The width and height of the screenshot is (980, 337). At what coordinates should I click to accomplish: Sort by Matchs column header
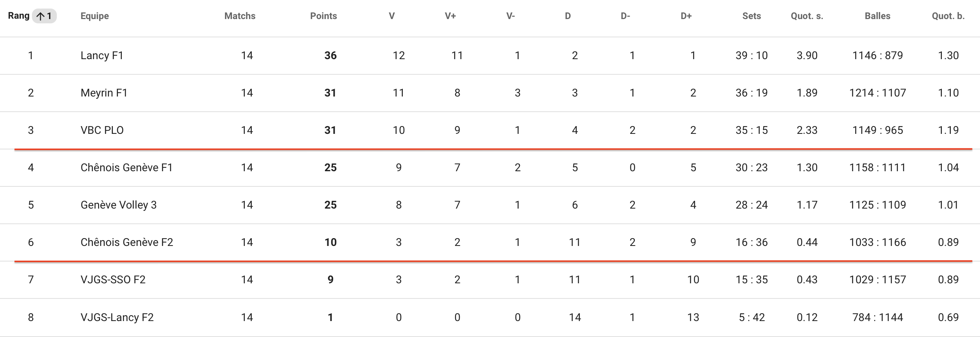pyautogui.click(x=240, y=16)
